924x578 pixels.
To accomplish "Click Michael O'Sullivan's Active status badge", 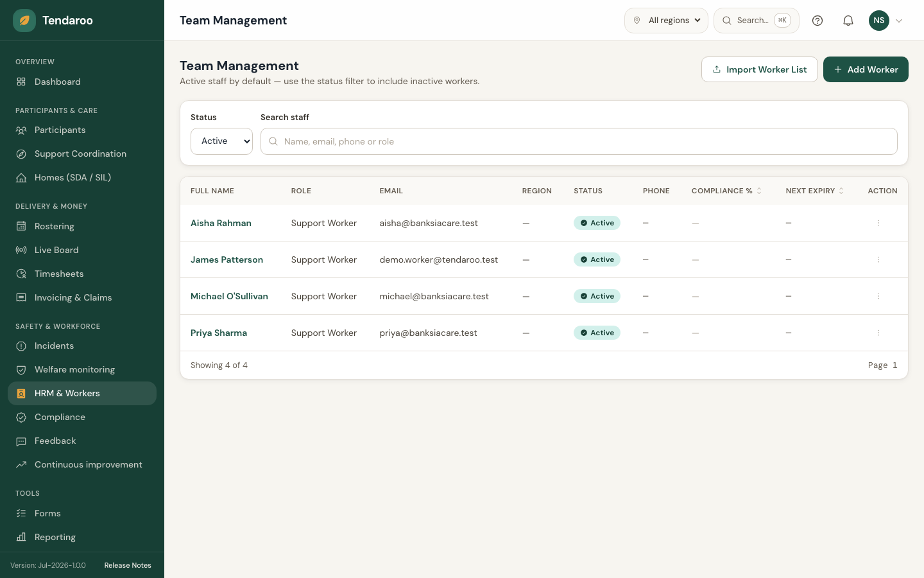I will pyautogui.click(x=597, y=296).
